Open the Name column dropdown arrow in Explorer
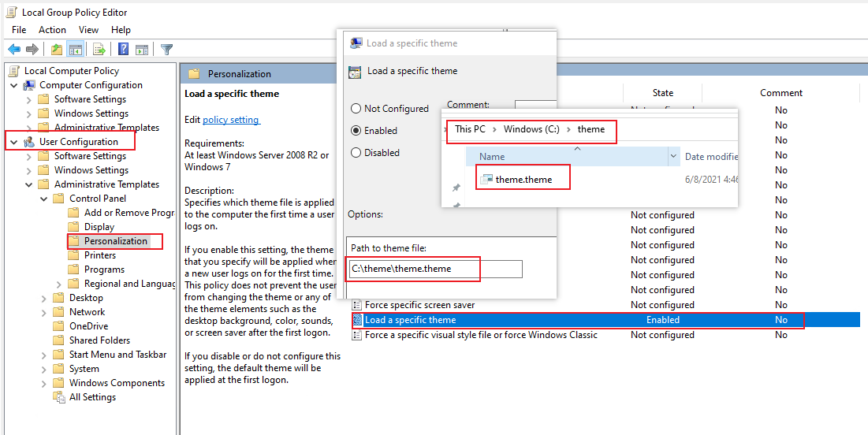 (x=673, y=157)
